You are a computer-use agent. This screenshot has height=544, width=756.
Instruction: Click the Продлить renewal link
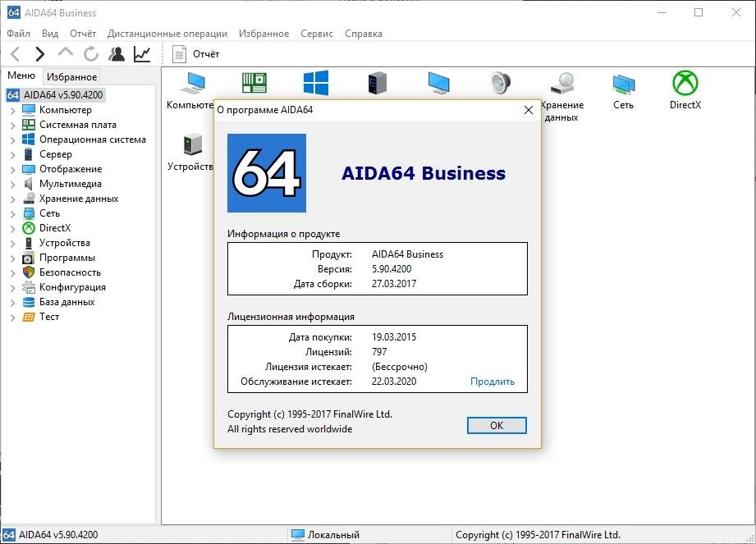493,382
